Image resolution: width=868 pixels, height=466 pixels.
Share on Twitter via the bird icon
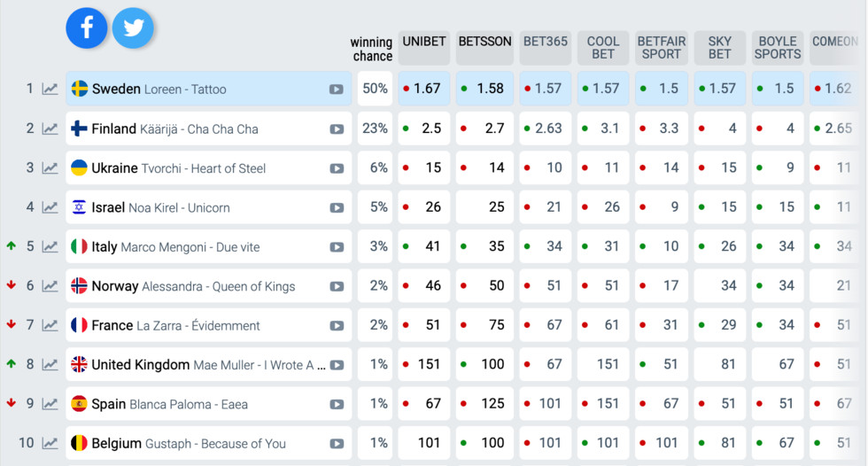133,28
